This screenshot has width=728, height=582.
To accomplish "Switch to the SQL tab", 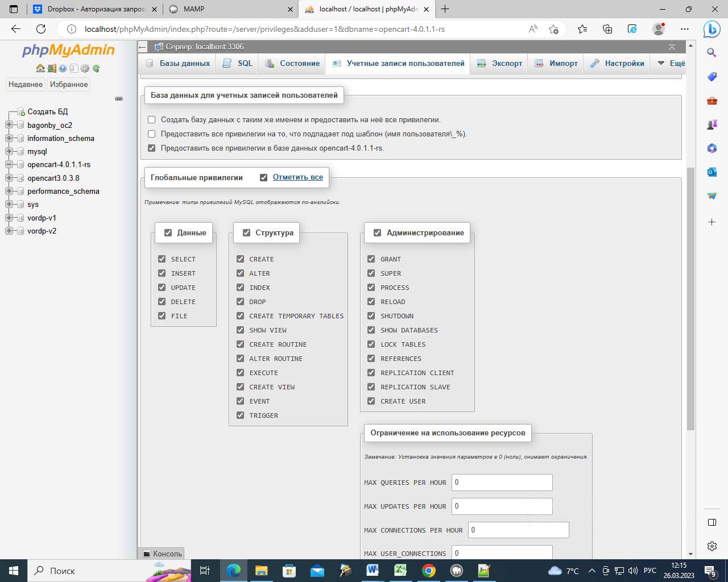I will pos(238,63).
